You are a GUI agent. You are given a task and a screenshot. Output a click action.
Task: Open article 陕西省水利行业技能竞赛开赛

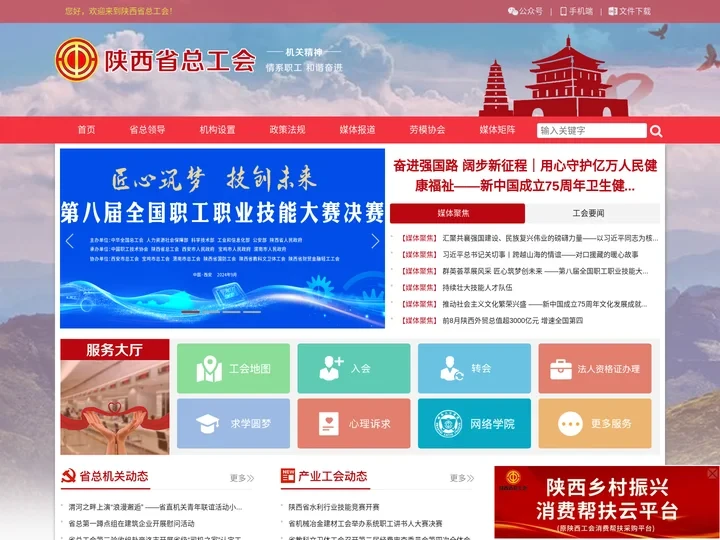[x=334, y=507]
